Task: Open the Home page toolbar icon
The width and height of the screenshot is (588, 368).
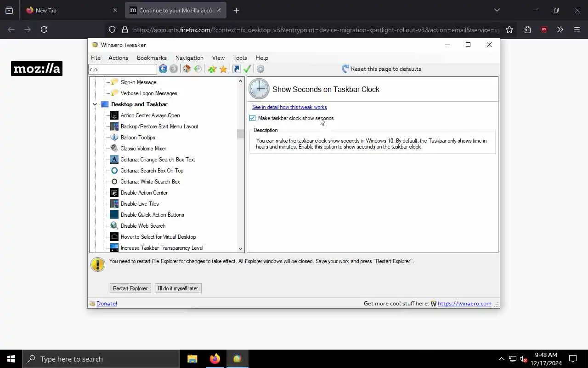Action: tap(187, 69)
